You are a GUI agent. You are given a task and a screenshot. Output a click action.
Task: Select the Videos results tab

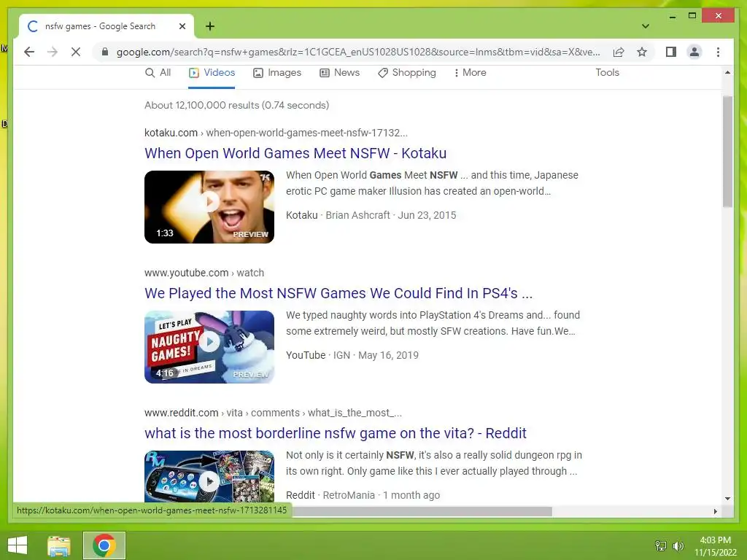tap(212, 72)
